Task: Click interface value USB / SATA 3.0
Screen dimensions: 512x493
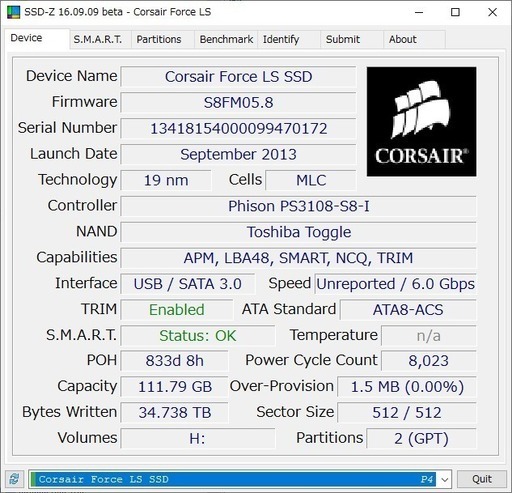Action: (x=188, y=284)
